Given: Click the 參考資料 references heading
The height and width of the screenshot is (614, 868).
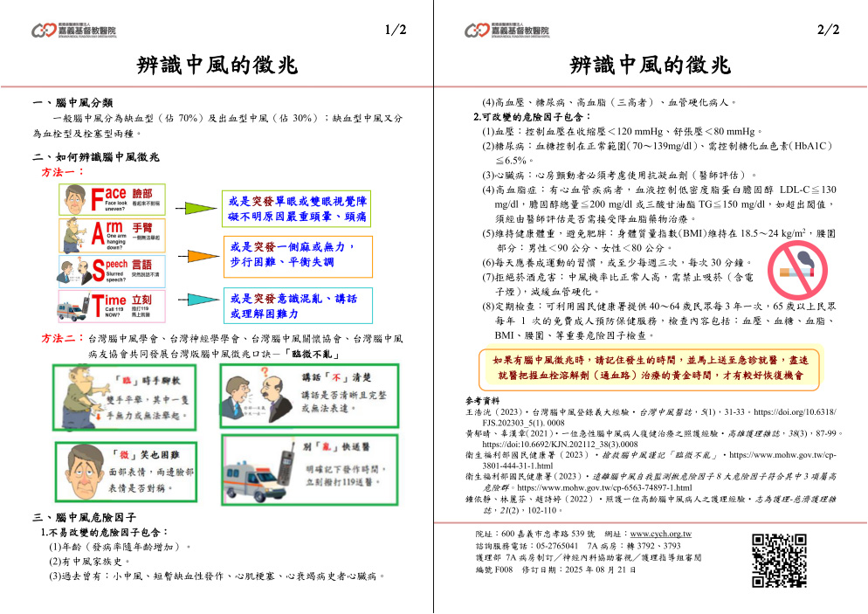Looking at the screenshot, I should click(x=483, y=401).
